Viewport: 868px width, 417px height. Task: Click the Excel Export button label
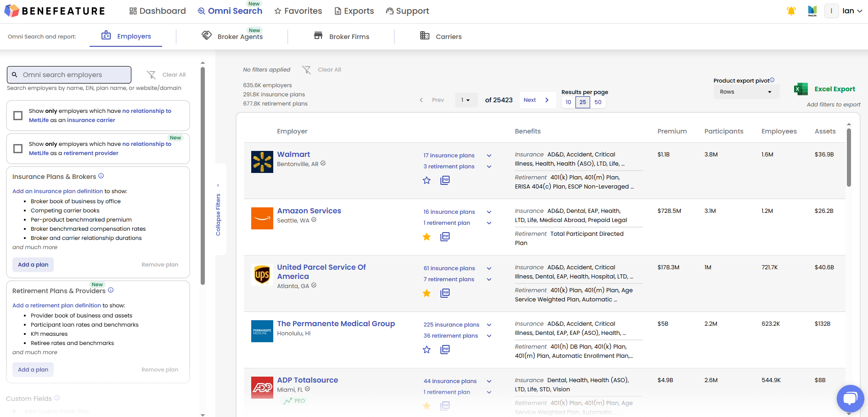tap(834, 89)
